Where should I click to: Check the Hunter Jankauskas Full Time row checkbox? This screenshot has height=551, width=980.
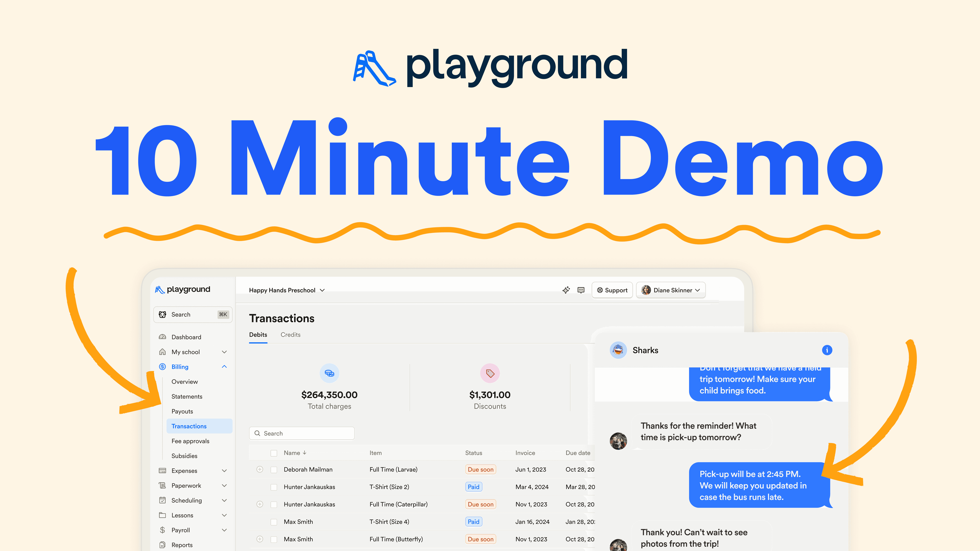274,505
